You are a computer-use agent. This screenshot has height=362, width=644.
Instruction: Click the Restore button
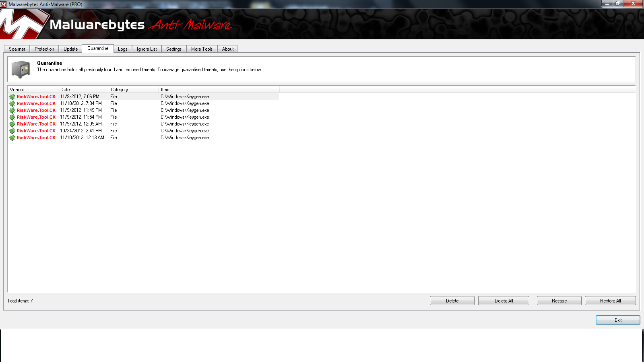pos(559,301)
